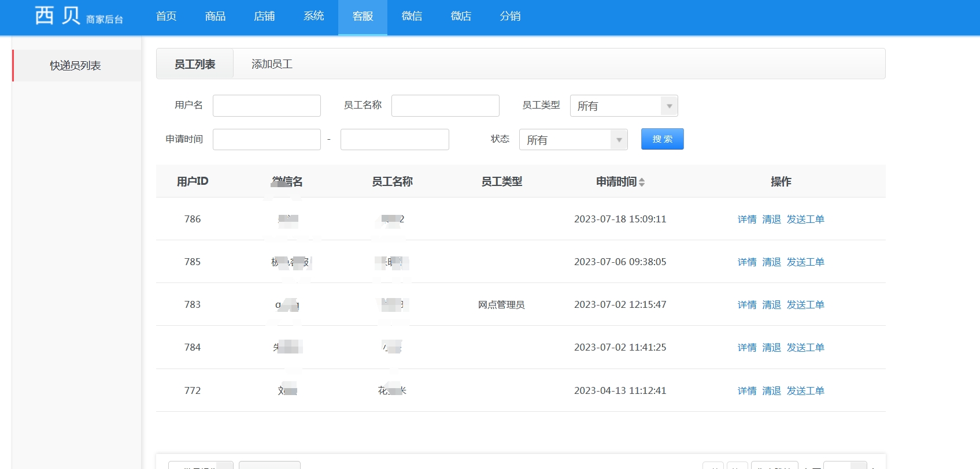This screenshot has height=469, width=980.
Task: Click 发送工单 for user 784
Action: 805,347
